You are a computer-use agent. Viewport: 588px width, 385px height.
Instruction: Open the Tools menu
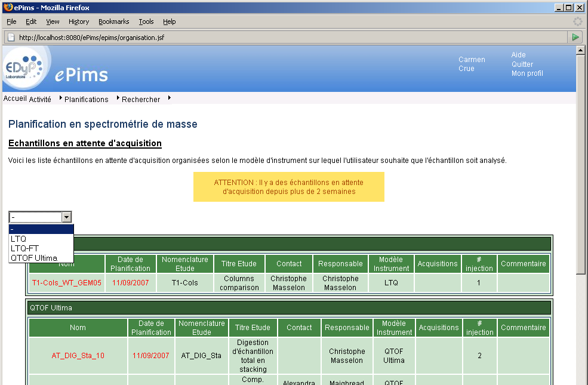coord(146,21)
